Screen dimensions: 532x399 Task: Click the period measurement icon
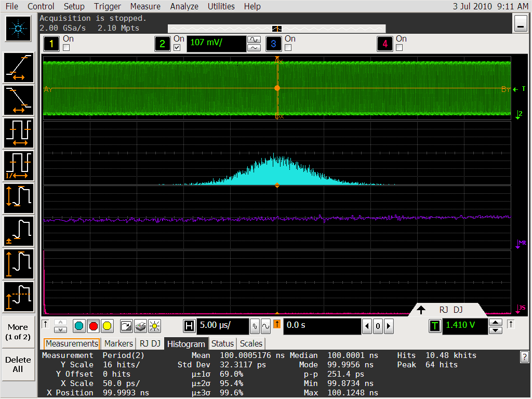coord(19,132)
